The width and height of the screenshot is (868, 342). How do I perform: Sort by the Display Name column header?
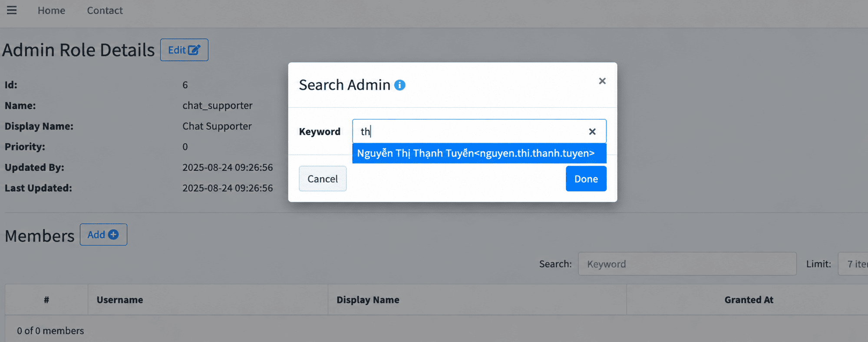pos(368,300)
